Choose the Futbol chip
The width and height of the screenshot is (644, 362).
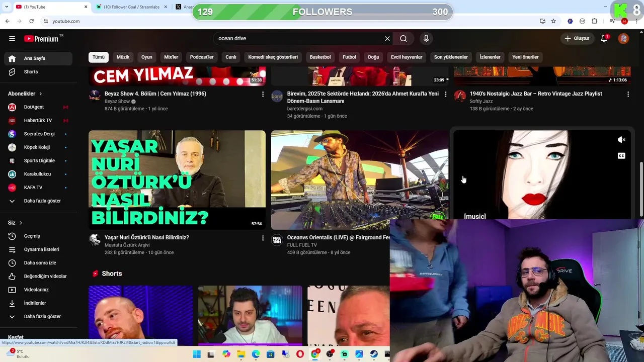[349, 57]
